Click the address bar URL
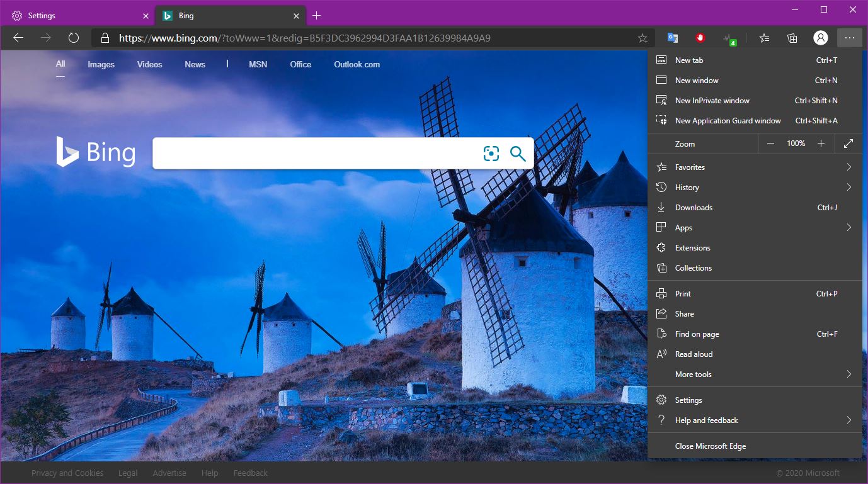Screen dimensions: 868x484 [x=305, y=38]
